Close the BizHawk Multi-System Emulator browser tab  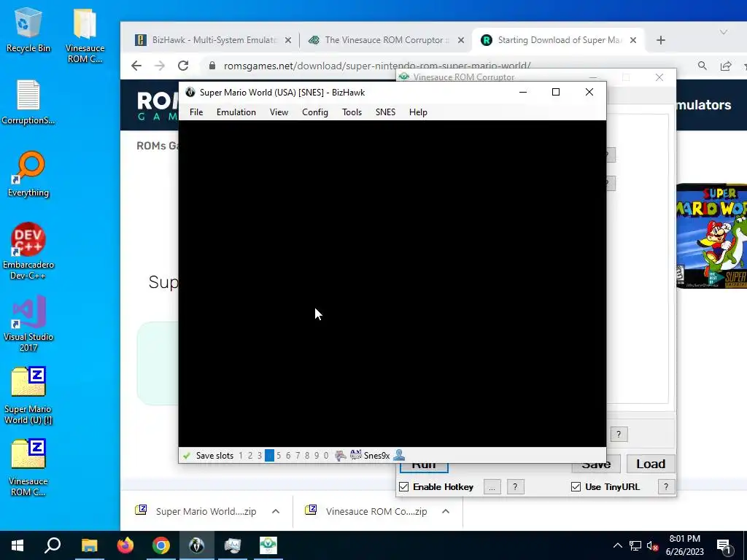coord(287,41)
